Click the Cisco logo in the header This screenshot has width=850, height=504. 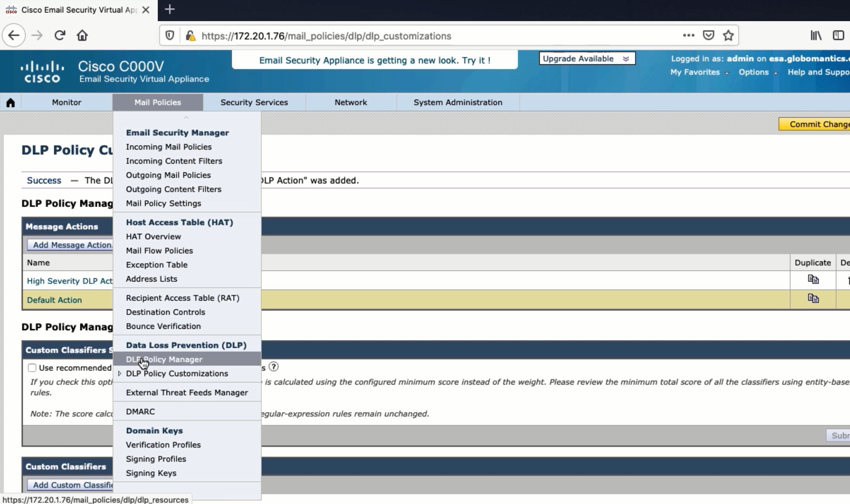(42, 71)
